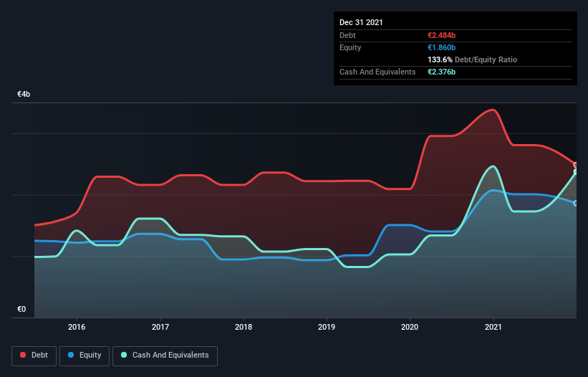Viewport: 588px width, 377px height.
Task: Click the 2018 x-axis label
Action: (244, 327)
